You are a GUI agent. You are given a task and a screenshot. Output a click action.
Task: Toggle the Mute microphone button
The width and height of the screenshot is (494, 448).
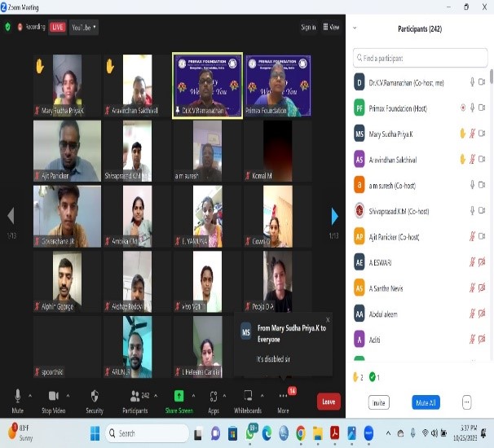pyautogui.click(x=18, y=401)
